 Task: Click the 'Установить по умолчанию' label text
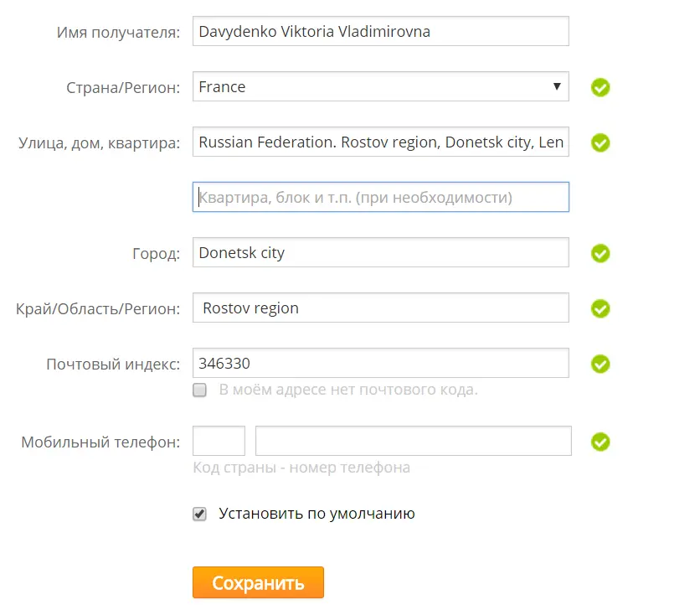tap(317, 514)
